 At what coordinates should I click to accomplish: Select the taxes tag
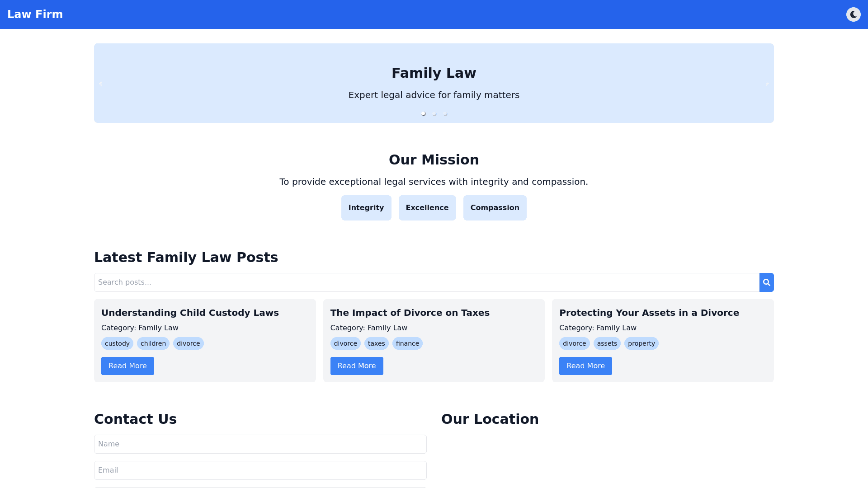tap(376, 343)
